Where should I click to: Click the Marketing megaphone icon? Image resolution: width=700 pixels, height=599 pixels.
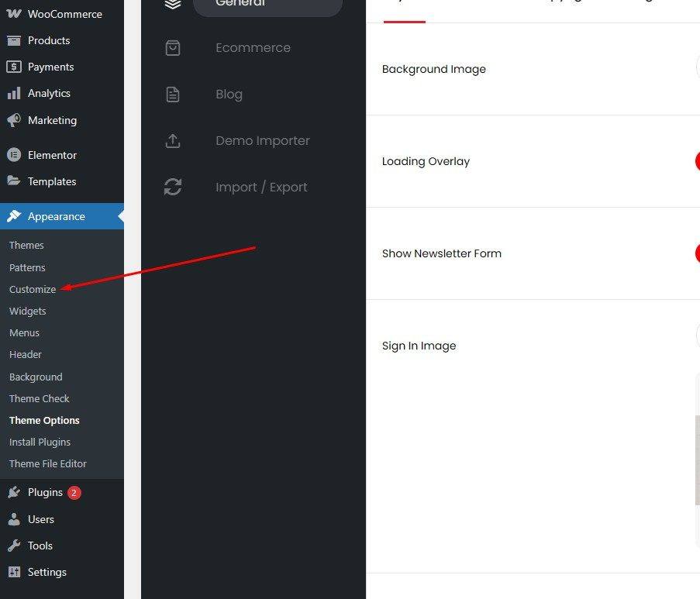coord(14,120)
